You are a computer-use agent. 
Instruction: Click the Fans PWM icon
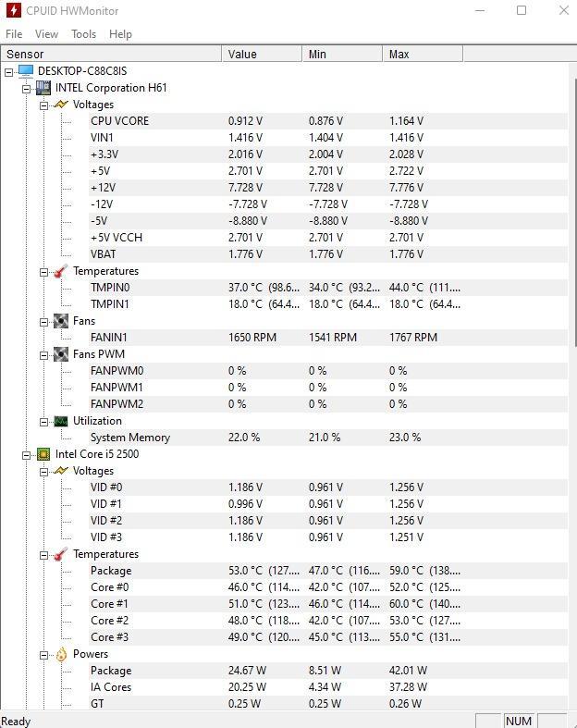click(61, 354)
